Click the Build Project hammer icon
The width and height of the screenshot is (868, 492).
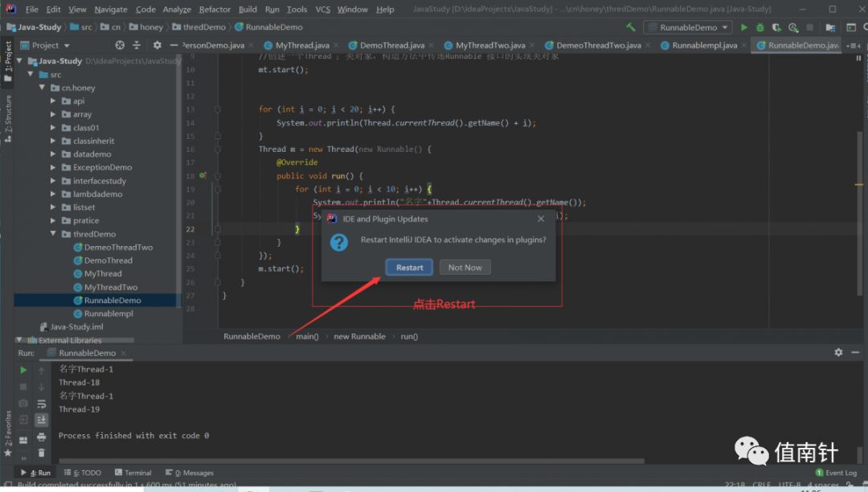pyautogui.click(x=631, y=27)
